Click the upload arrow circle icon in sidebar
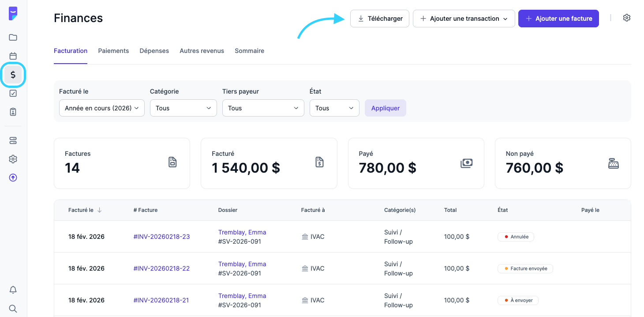Viewport: 644px width, 317px height. 13,177
